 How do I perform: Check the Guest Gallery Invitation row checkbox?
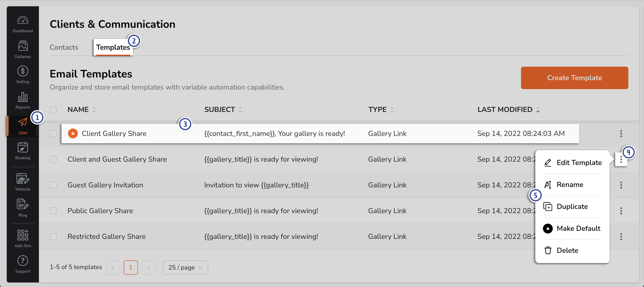tap(53, 185)
